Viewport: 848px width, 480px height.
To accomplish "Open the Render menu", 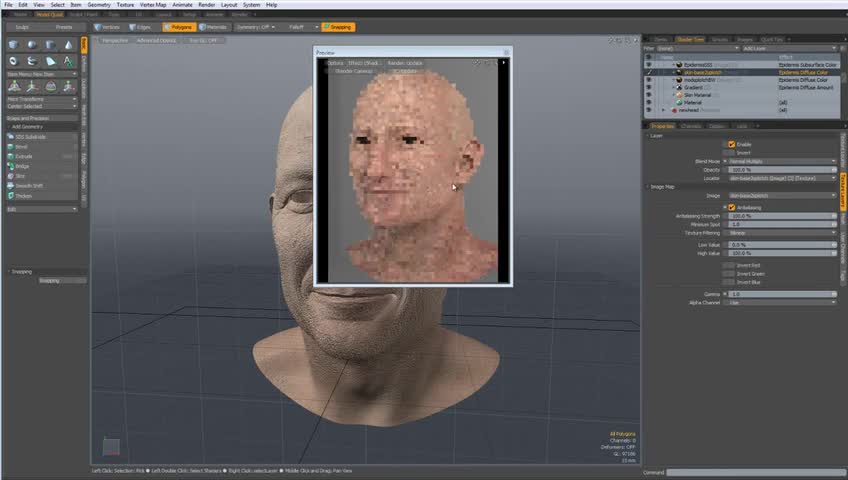I will 206,5.
